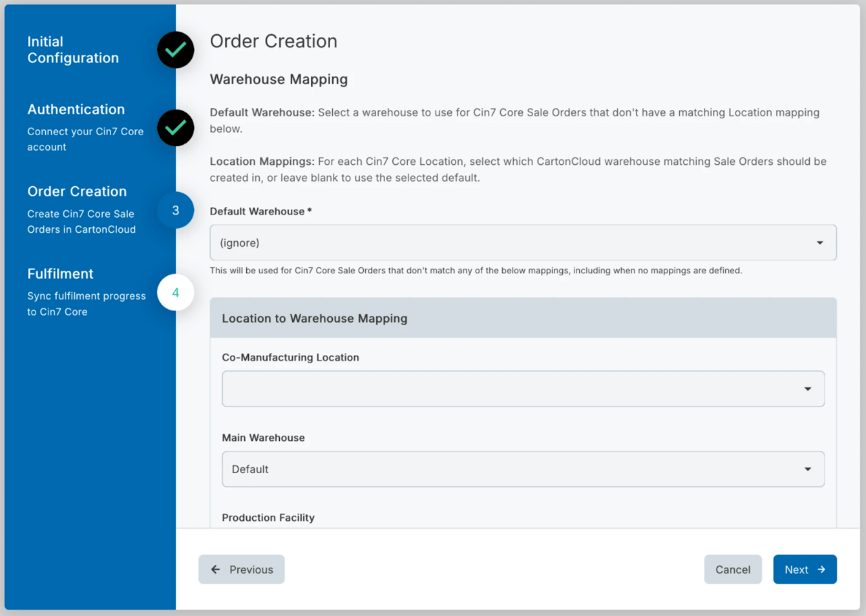
Task: Expand the Co-Manufacturing Location dropdown
Action: tap(523, 388)
